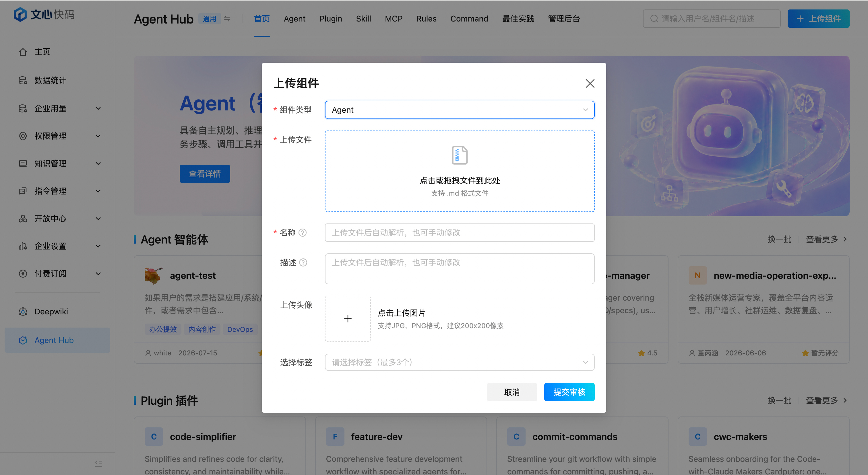Click the 指令管理 icon in sidebar
The width and height of the screenshot is (868, 475).
click(x=23, y=191)
